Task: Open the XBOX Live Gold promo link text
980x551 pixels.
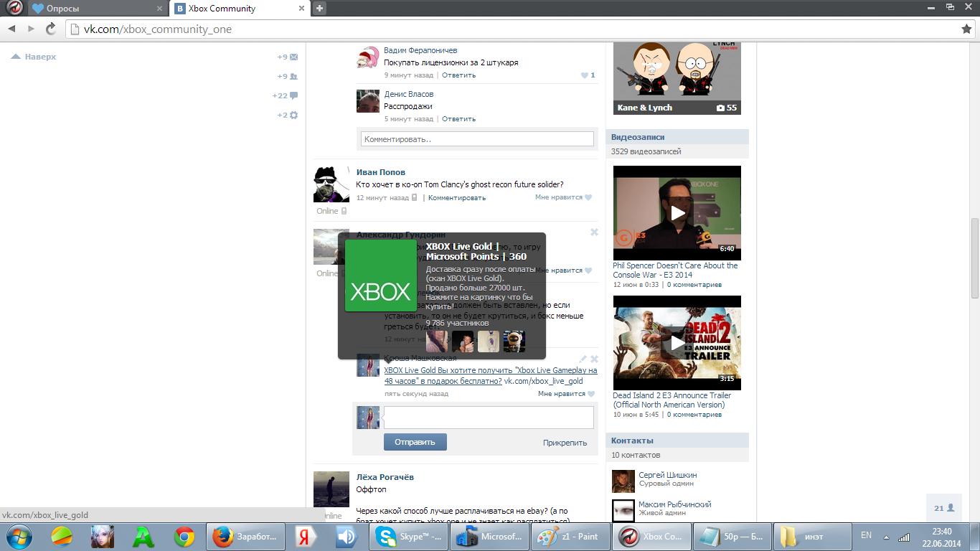Action: [491, 376]
